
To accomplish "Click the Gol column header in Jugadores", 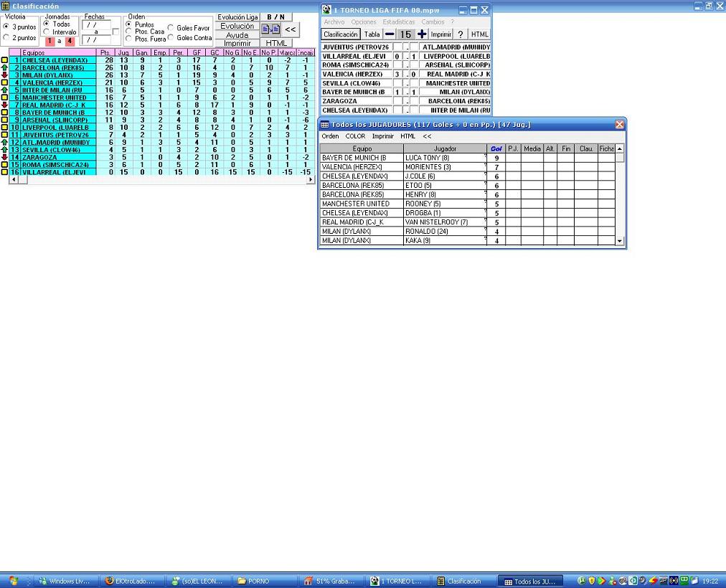I will coord(496,148).
